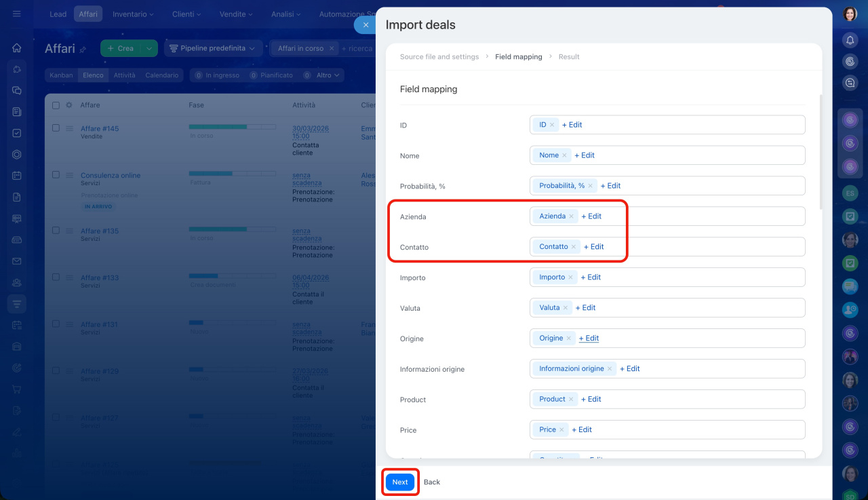
Task: Click the home icon in left sidebar
Action: [17, 48]
